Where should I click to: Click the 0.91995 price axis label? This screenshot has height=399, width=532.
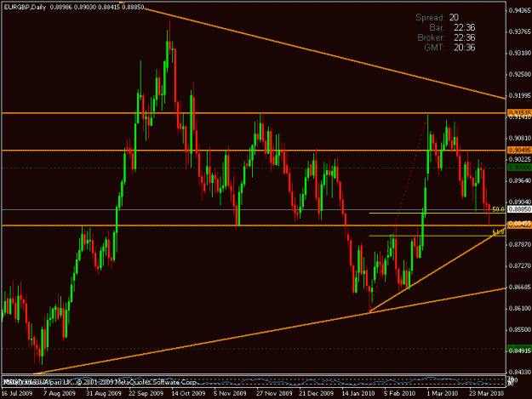(x=520, y=95)
